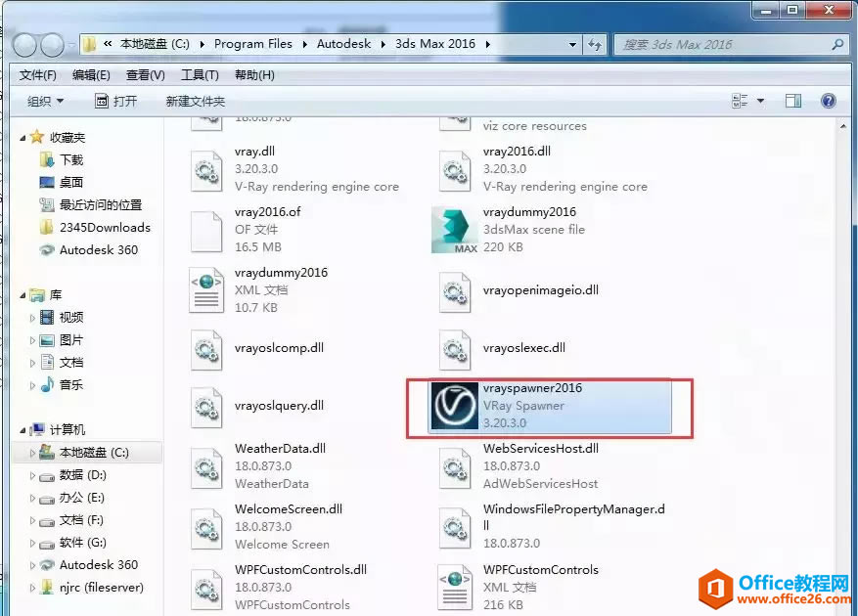Click the vrayopenimageio.dll gear icon
Screen dimensions: 858x616
455,291
